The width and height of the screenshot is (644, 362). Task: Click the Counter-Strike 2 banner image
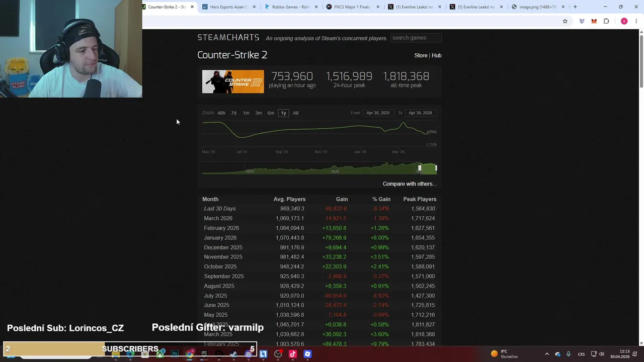coord(233,81)
